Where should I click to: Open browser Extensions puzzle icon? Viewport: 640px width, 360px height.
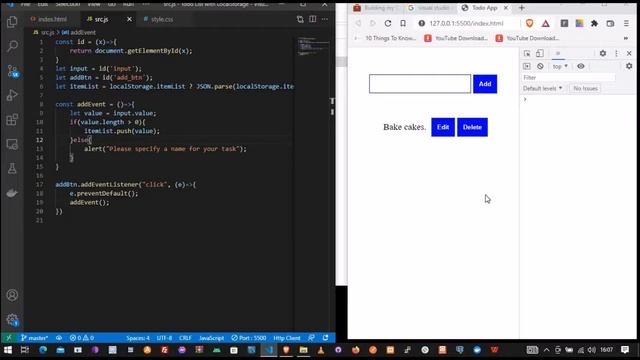click(594, 23)
